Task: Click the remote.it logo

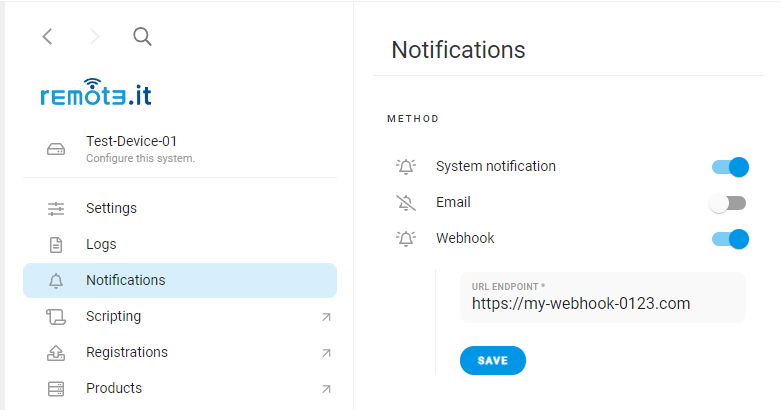Action: point(96,92)
